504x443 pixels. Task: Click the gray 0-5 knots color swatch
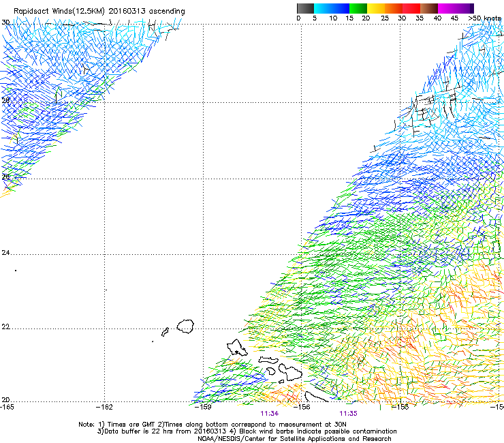pyautogui.click(x=305, y=8)
